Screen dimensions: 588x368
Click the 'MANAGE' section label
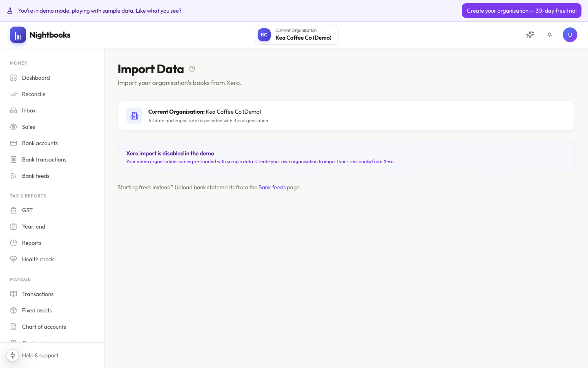click(x=20, y=279)
